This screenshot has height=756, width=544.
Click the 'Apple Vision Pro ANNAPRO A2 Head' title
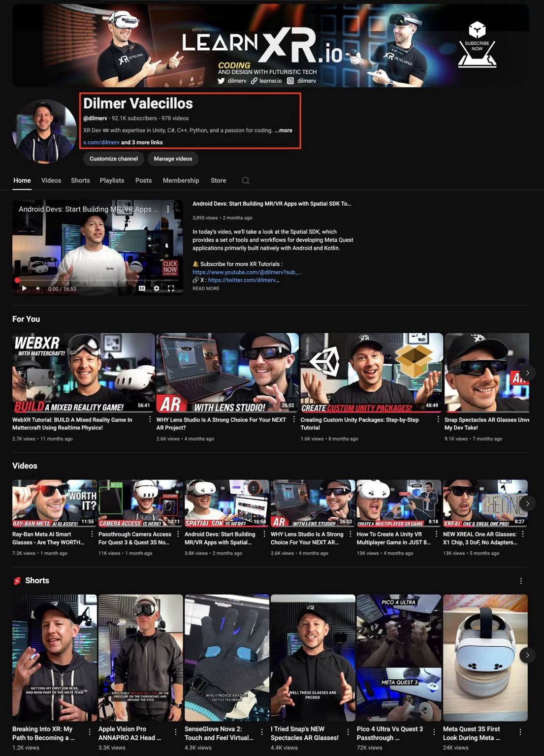click(130, 733)
